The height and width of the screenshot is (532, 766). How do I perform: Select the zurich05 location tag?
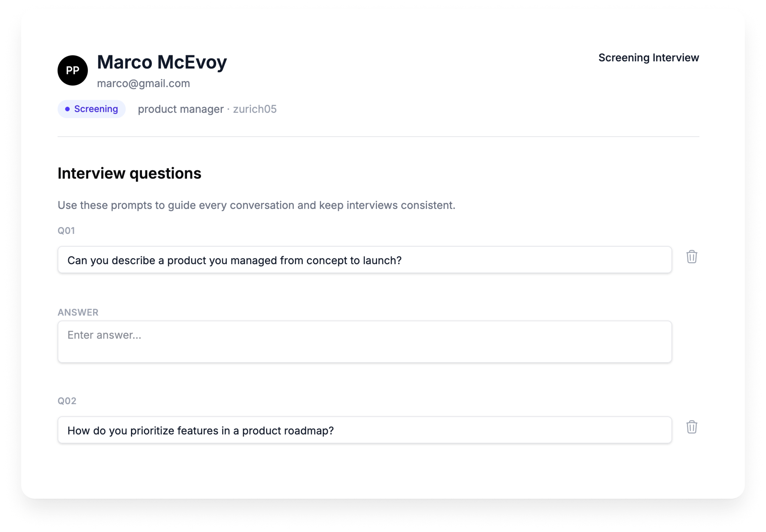[x=255, y=109]
